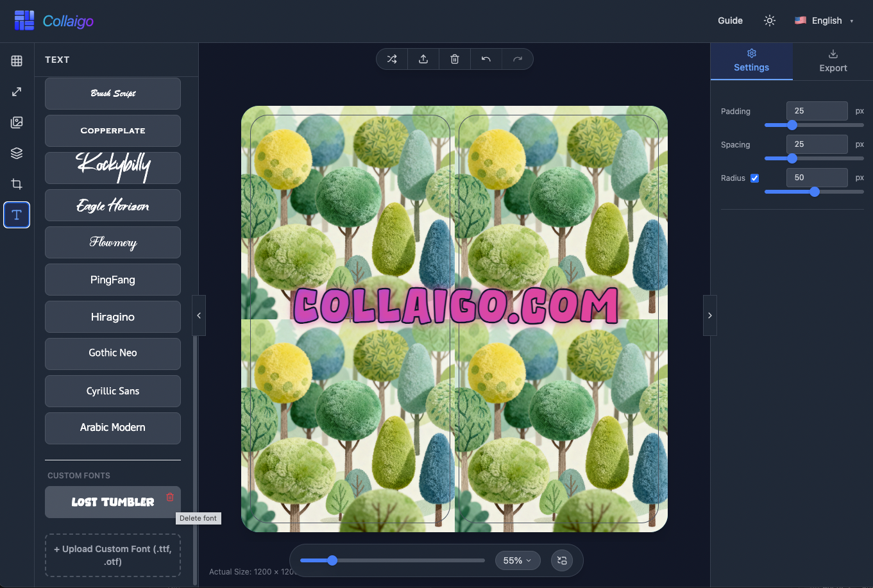This screenshot has width=873, height=588.
Task: Adjust the canvas zoom slider
Action: point(393,560)
